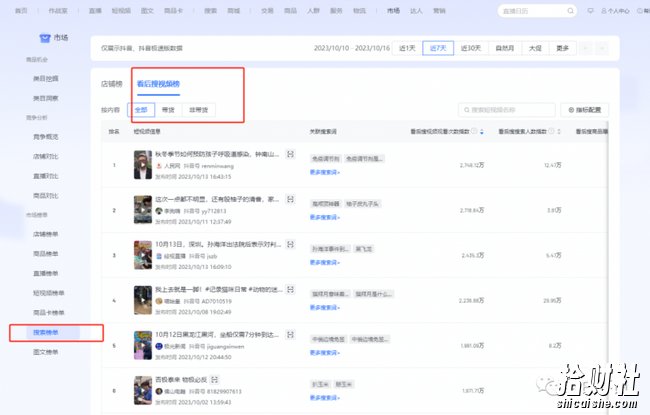The width and height of the screenshot is (650, 415).
Task: Open the 更多 date range dropdown
Action: 563,48
